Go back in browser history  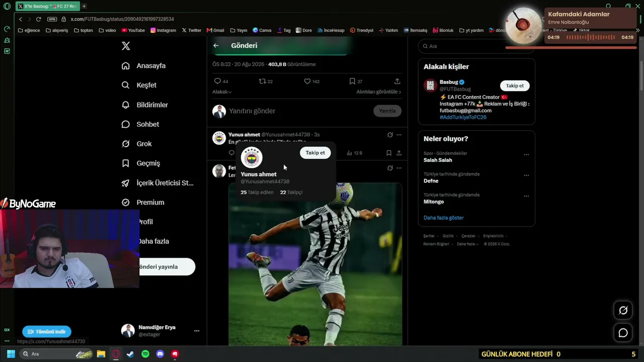tap(21, 19)
